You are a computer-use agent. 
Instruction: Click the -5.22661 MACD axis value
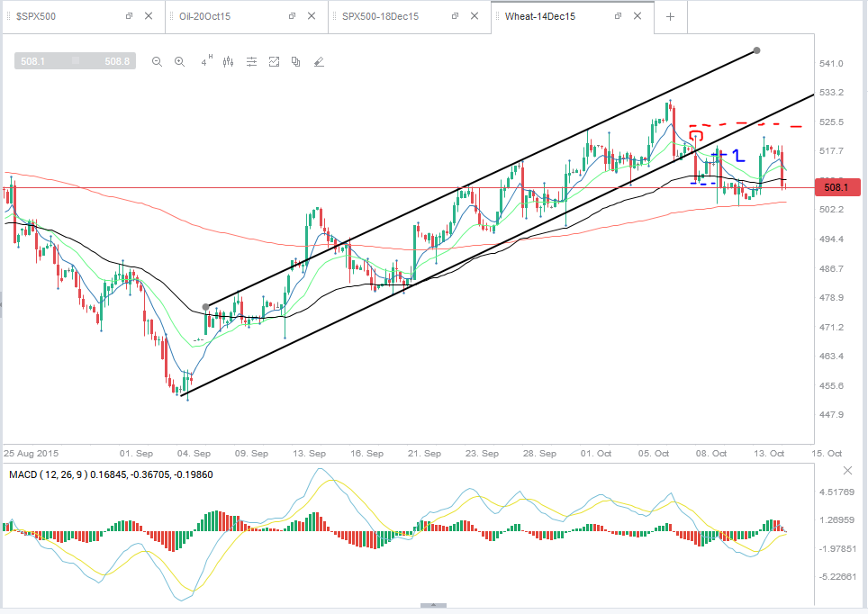point(837,576)
